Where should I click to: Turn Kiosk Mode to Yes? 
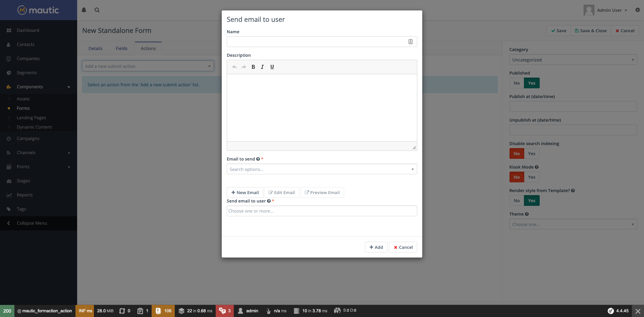[532, 177]
